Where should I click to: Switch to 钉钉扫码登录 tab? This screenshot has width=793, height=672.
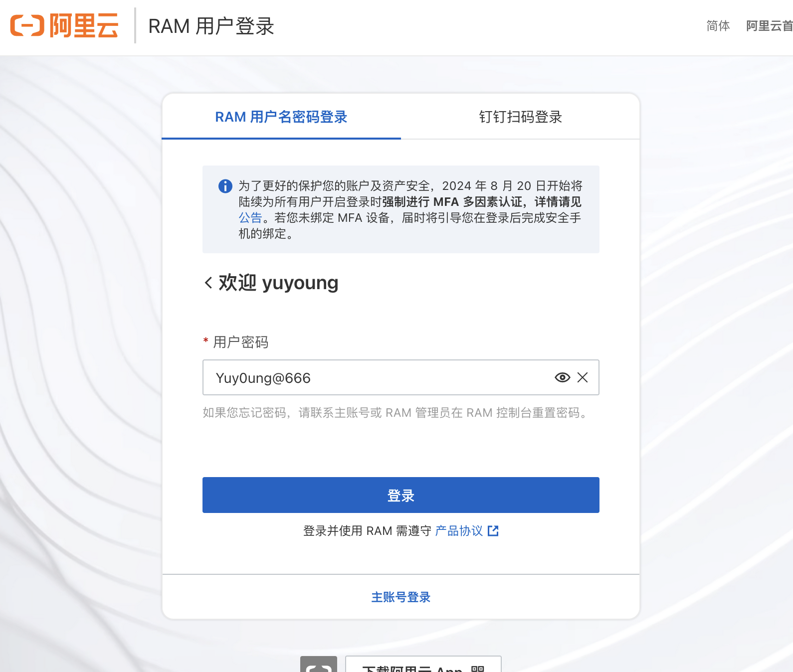click(520, 117)
